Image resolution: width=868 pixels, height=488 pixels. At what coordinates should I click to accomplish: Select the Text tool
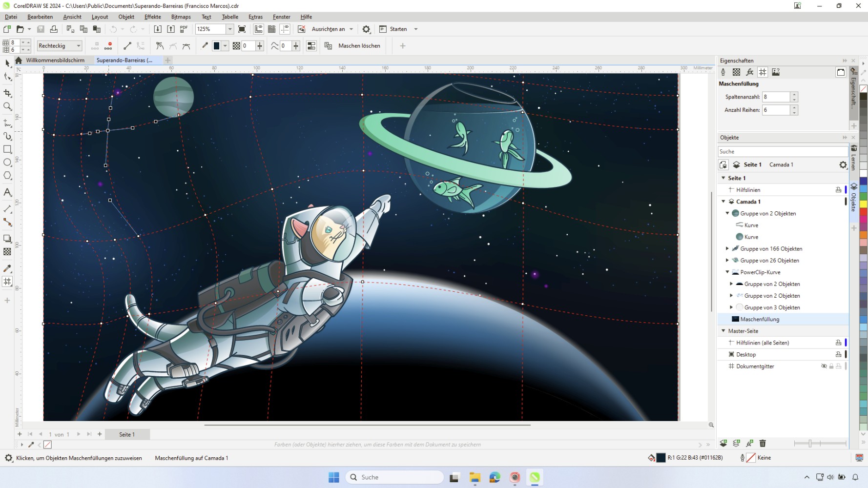tap(8, 193)
